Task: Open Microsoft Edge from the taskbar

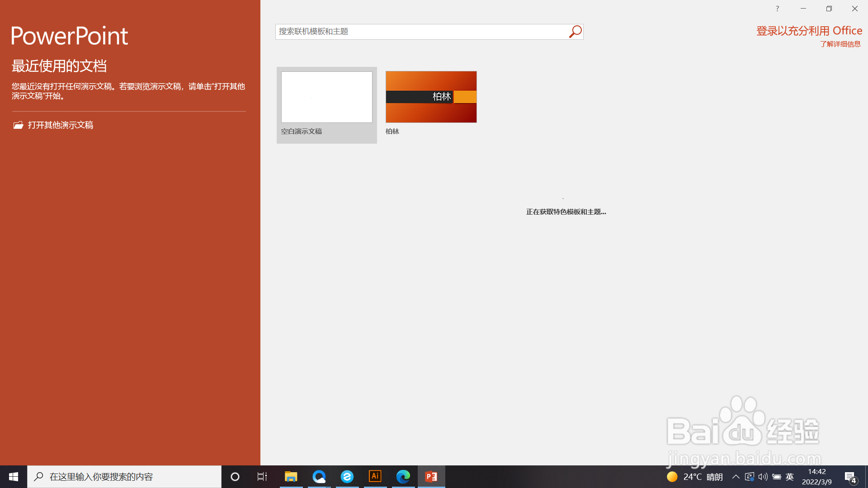Action: pyautogui.click(x=403, y=477)
